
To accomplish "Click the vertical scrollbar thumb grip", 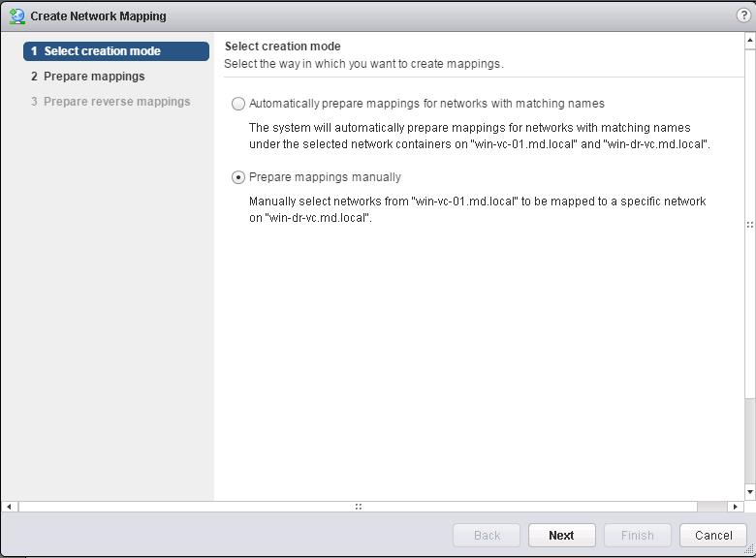I will [750, 225].
